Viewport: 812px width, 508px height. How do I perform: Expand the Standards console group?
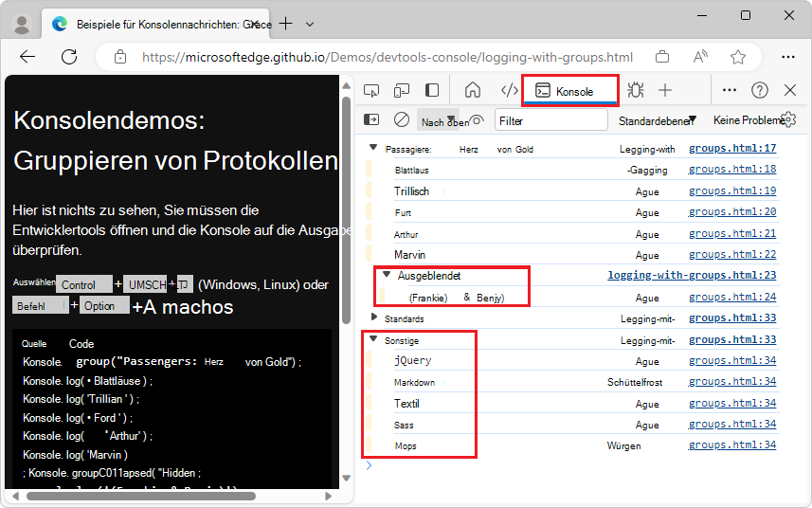373,318
